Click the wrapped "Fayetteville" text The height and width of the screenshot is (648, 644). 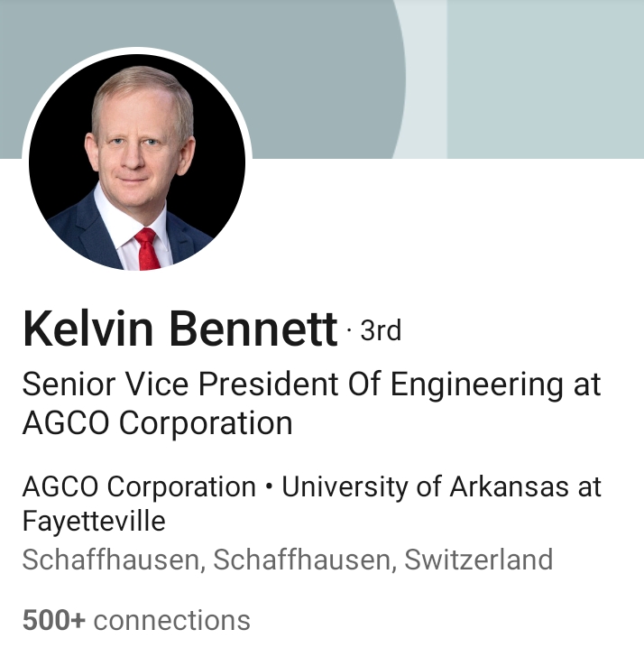pyautogui.click(x=94, y=521)
